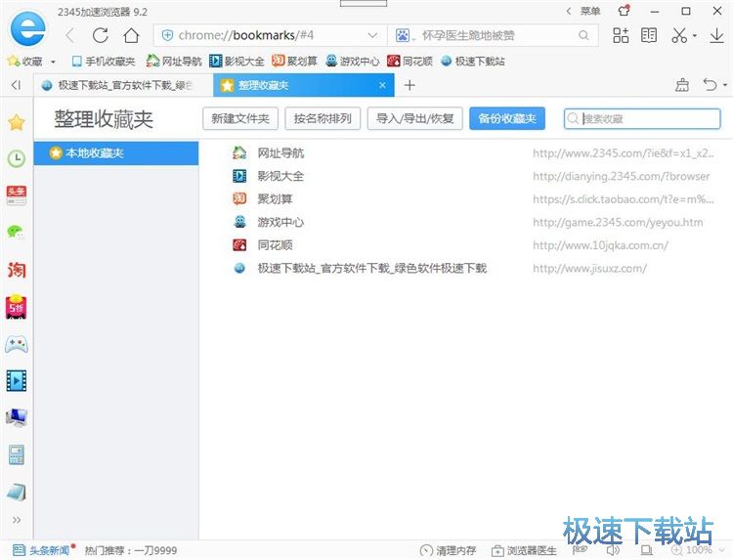Viewport: 733px width, 560px height.
Task: Open 网址导航 in bookmarks bar
Action: click(173, 62)
